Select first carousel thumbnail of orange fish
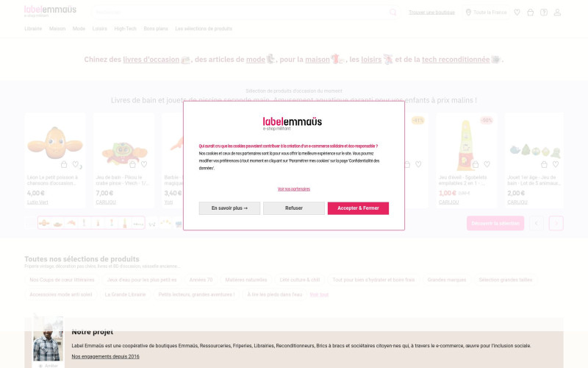Screen dimensions: 588x368 coord(44,223)
